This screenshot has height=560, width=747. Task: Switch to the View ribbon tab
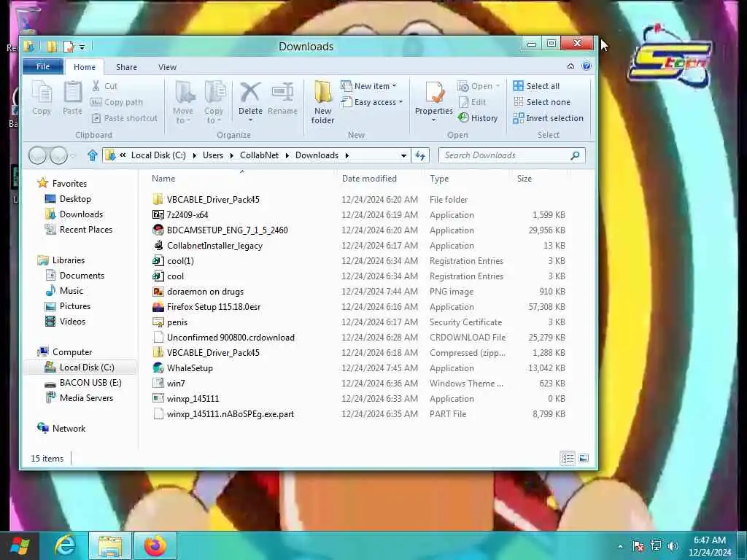point(167,67)
